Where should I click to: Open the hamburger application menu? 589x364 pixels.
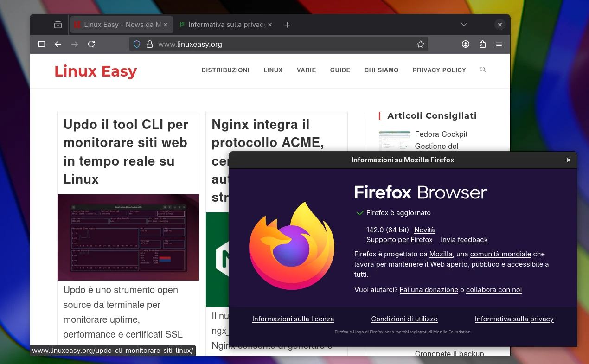pyautogui.click(x=499, y=44)
